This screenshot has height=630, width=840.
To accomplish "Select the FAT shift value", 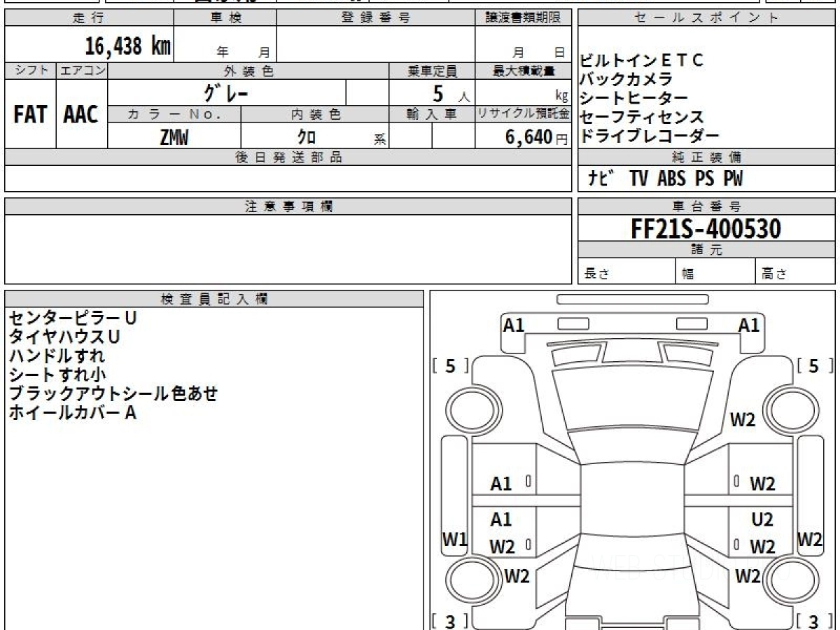I will pos(30,114).
